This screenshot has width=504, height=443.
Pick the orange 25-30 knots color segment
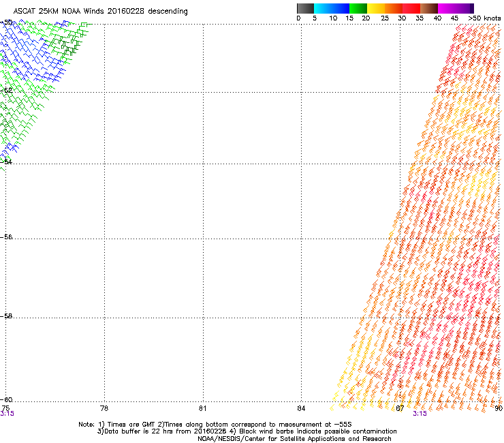394,8
